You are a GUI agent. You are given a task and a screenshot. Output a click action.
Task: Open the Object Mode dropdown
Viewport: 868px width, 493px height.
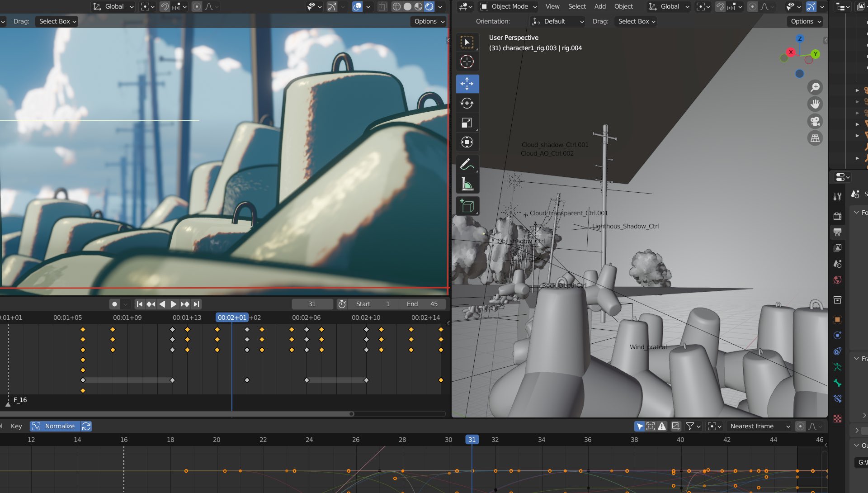pyautogui.click(x=509, y=6)
